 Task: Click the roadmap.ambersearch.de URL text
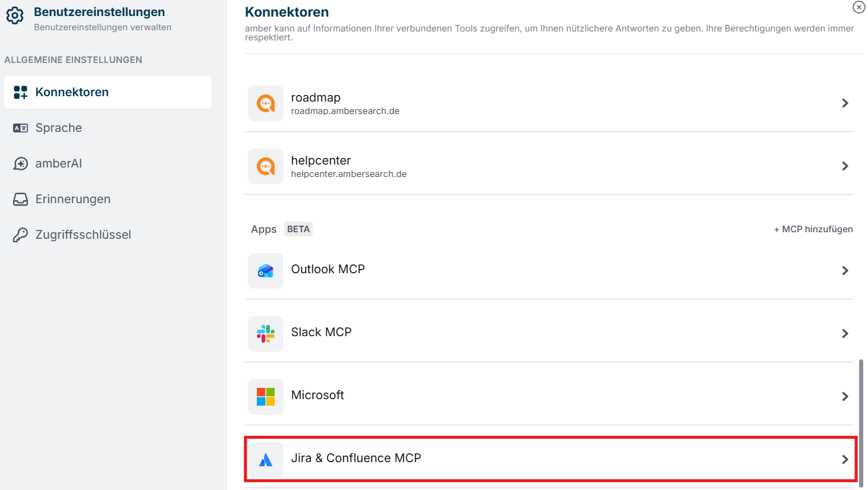coord(345,111)
